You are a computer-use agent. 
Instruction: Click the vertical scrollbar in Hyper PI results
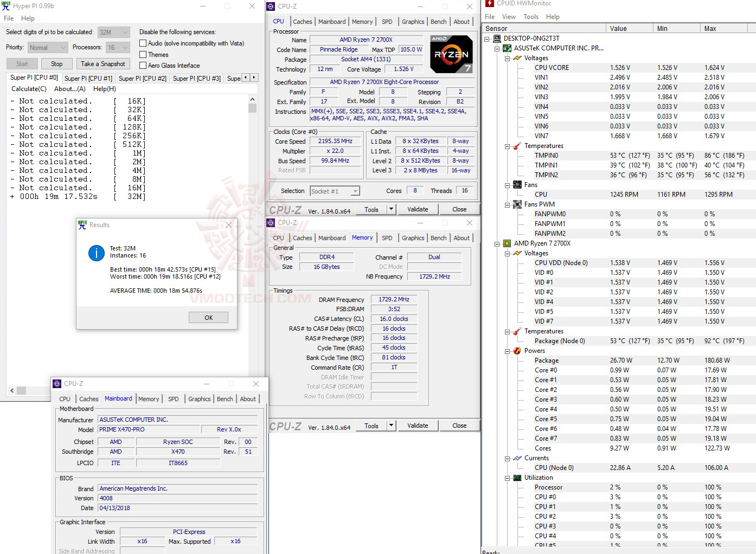[252, 108]
